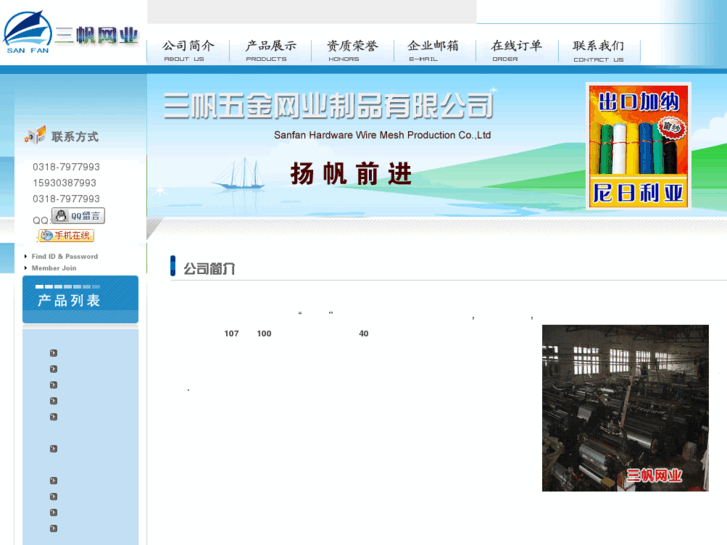Click the 出口加纳 尼日利亚 product banner image
Viewport: 727px width, 545px height.
click(x=638, y=146)
